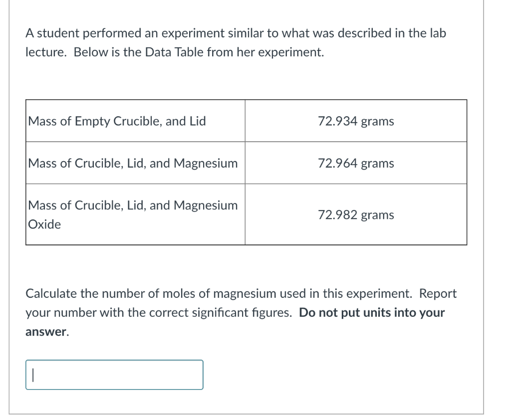The height and width of the screenshot is (420, 511).
Task: Click the word 'Oxide' in the table
Action: coord(45,224)
